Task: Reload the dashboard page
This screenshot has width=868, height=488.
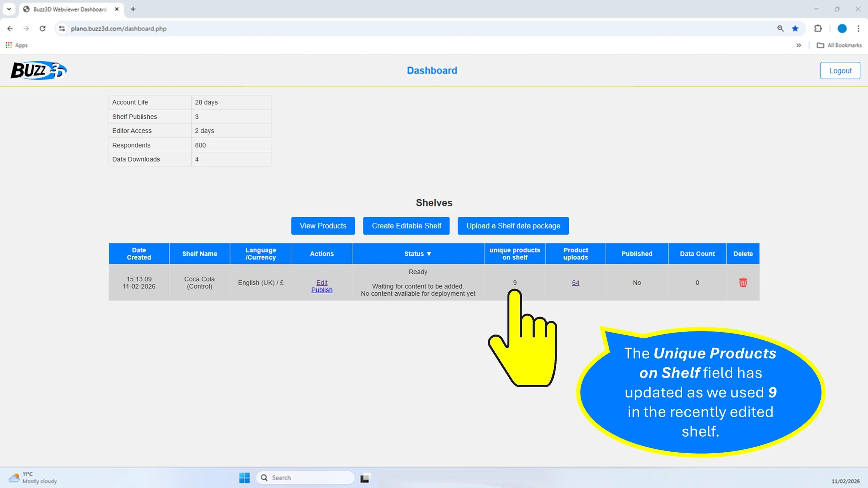Action: (x=42, y=28)
